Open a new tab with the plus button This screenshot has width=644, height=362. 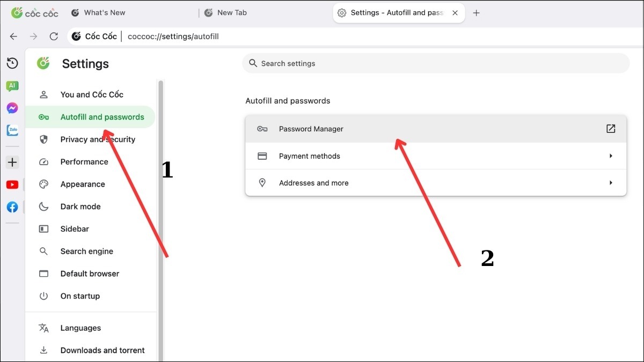pyautogui.click(x=476, y=13)
